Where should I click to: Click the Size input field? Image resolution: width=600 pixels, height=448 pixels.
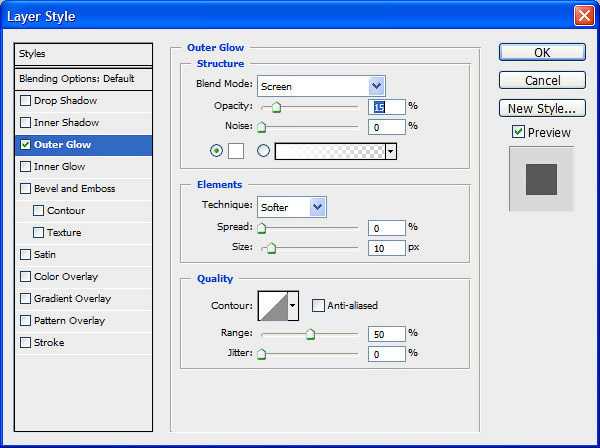[386, 248]
